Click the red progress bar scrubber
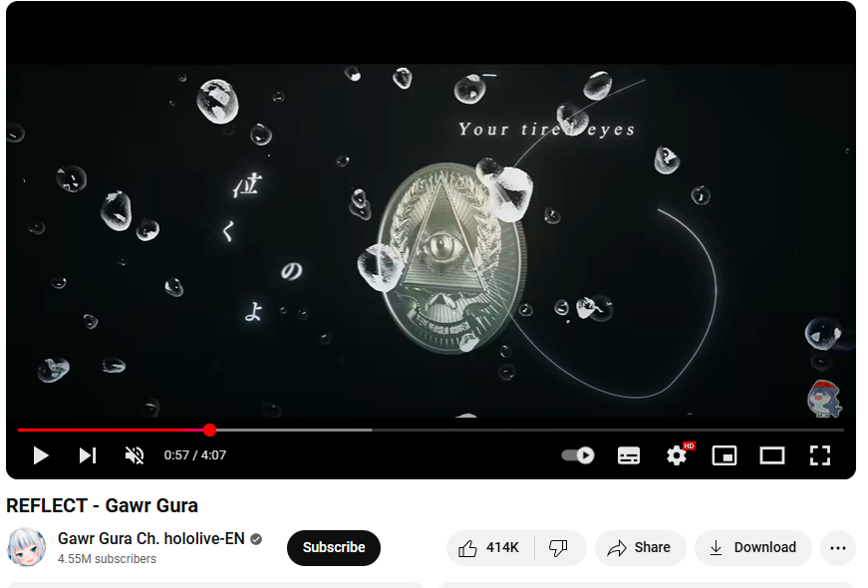 tap(209, 430)
